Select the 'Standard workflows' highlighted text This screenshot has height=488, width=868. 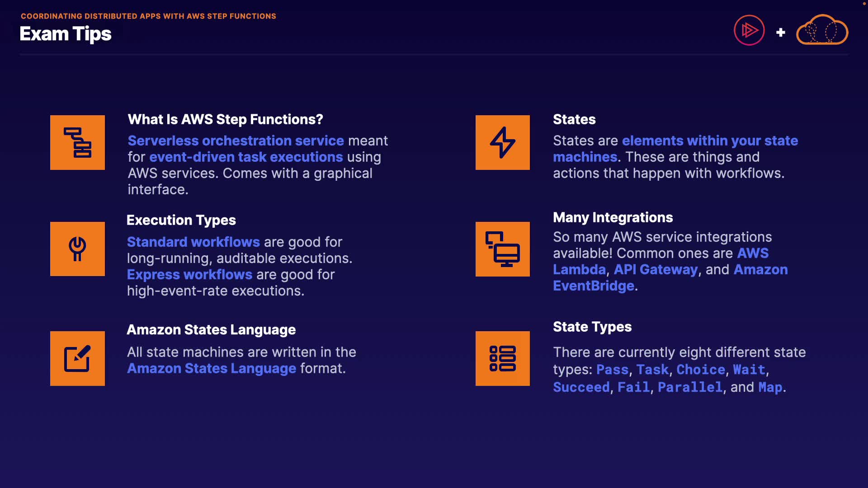point(193,242)
